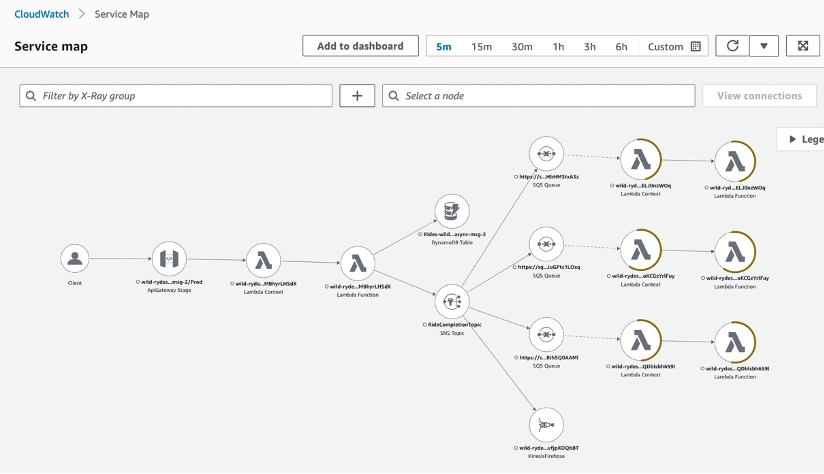This screenshot has height=474, width=824.
Task: Click the 'wild-ryde...vfjpXOQbBT' label text
Action: [549, 448]
